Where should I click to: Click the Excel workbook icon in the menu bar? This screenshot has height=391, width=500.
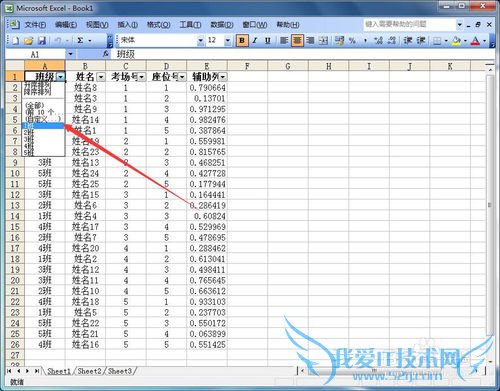[13, 24]
